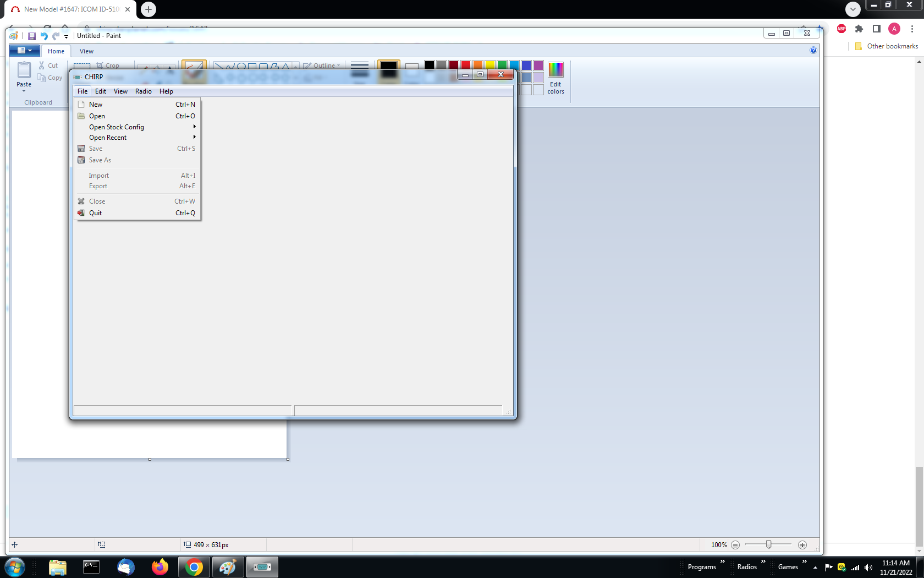
Task: Pick the yellow color swatch in Paint palette
Action: coord(490,66)
